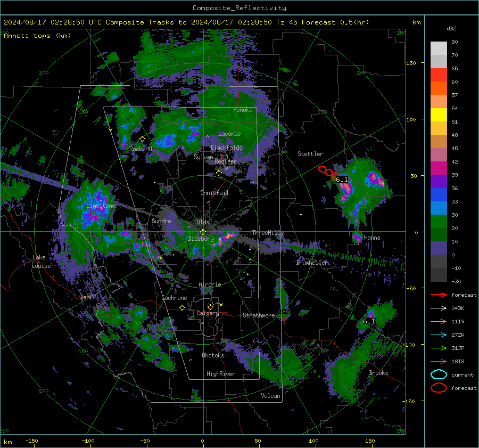Click the dBZ heading above the color scale
Image resolution: width=479 pixels, height=448 pixels.
tap(451, 29)
